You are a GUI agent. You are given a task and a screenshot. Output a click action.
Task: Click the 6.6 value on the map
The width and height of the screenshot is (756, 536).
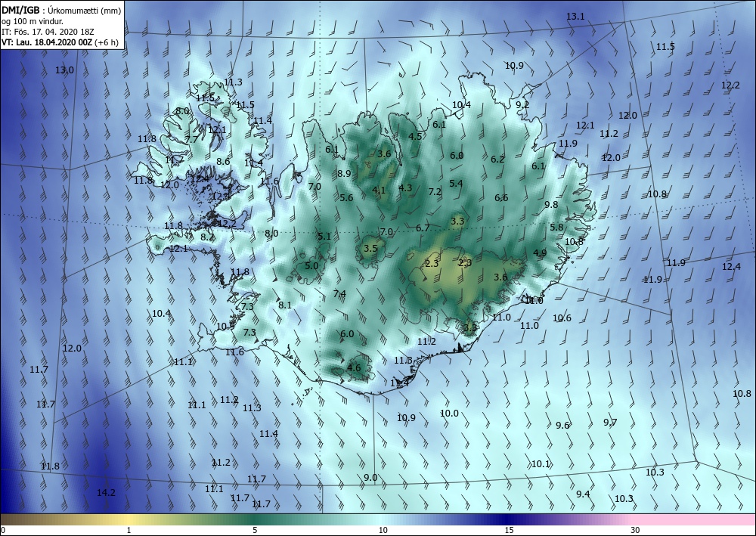tap(501, 197)
